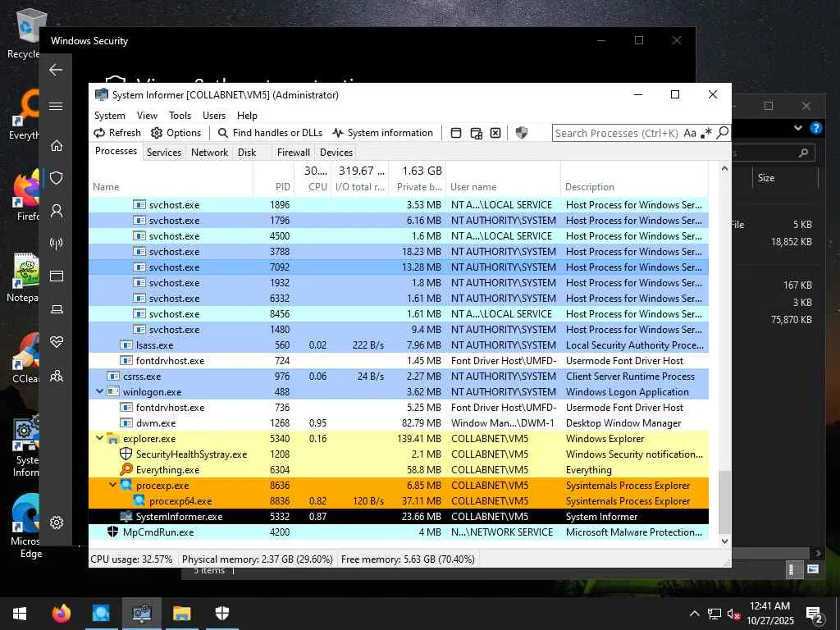Collapse the explorer.exe tree node

(x=99, y=438)
